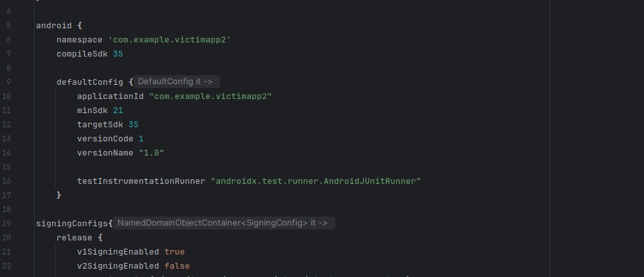The image size is (644, 277).
Task: Click the versionName string "1.0"
Action: pyautogui.click(x=152, y=153)
